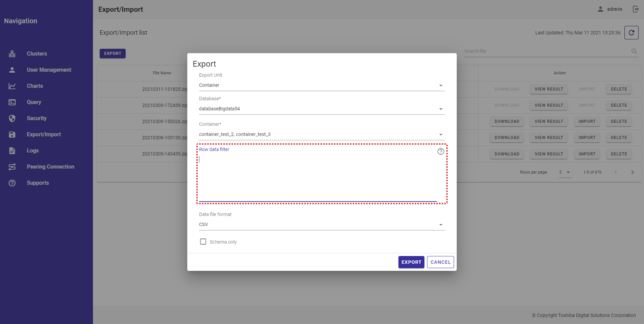This screenshot has width=644, height=324.
Task: Click the logout icon next to admin
Action: [x=636, y=9]
